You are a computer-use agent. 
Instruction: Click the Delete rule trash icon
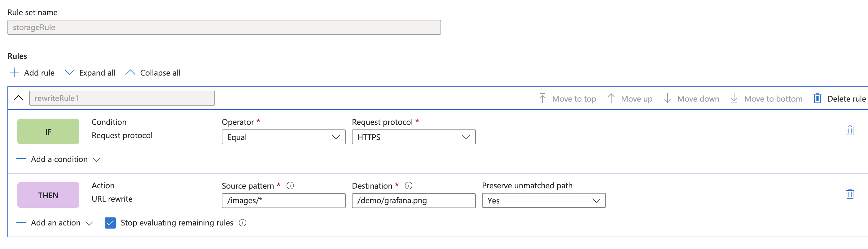[818, 98]
